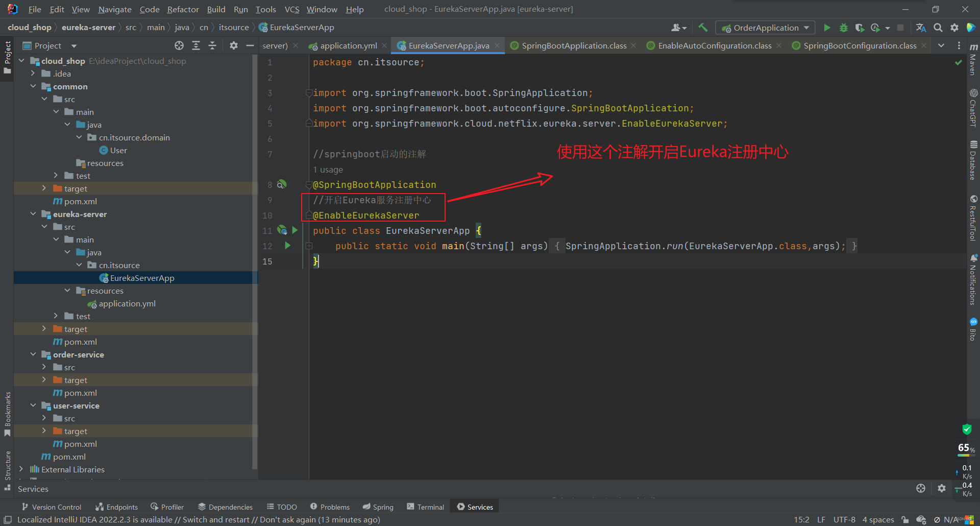
Task: Collapse the eureka-server module node
Action: (x=33, y=214)
